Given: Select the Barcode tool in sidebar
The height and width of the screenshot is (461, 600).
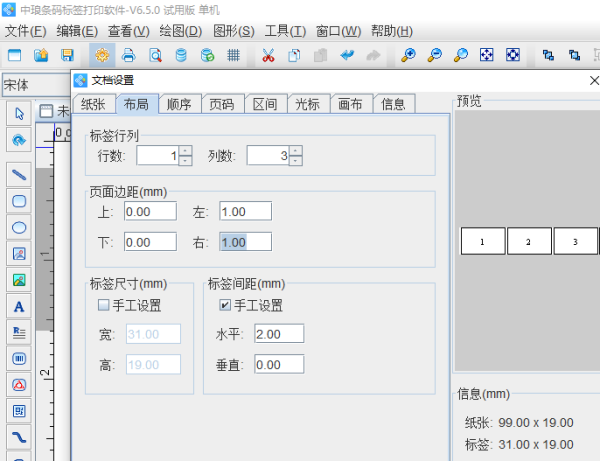Looking at the screenshot, I should click(x=19, y=358).
